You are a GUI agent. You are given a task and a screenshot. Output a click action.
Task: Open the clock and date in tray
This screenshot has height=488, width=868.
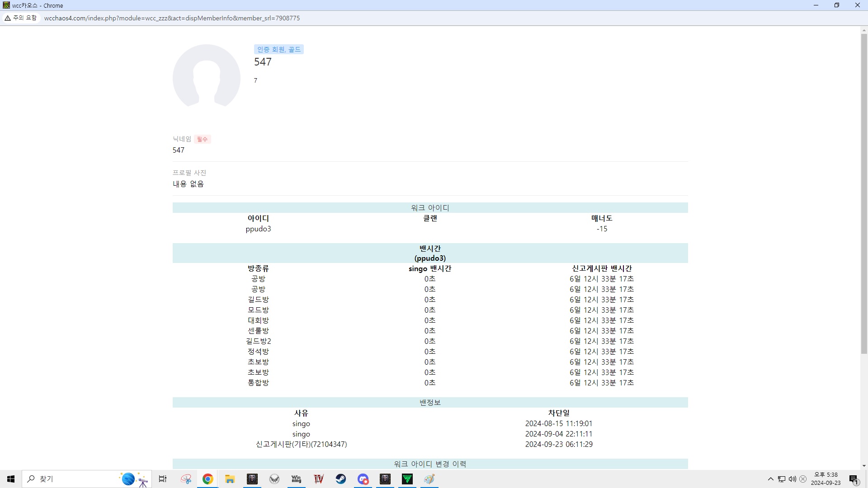(826, 479)
